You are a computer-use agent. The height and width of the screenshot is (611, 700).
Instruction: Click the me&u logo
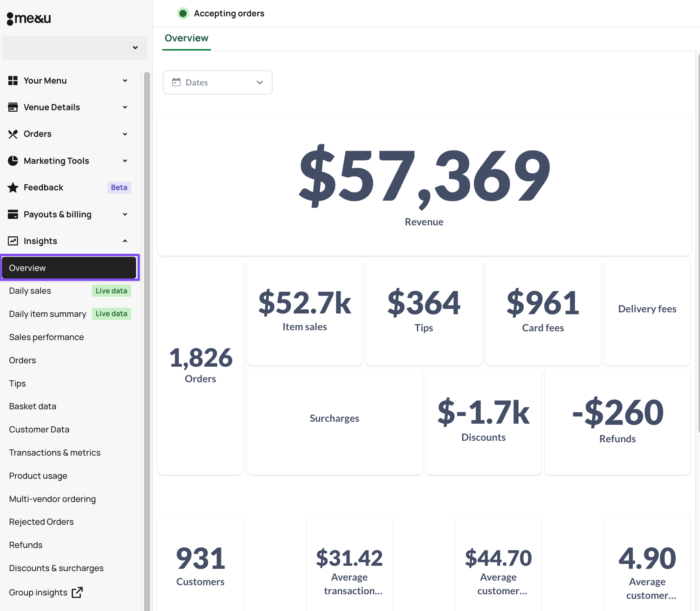pyautogui.click(x=29, y=18)
